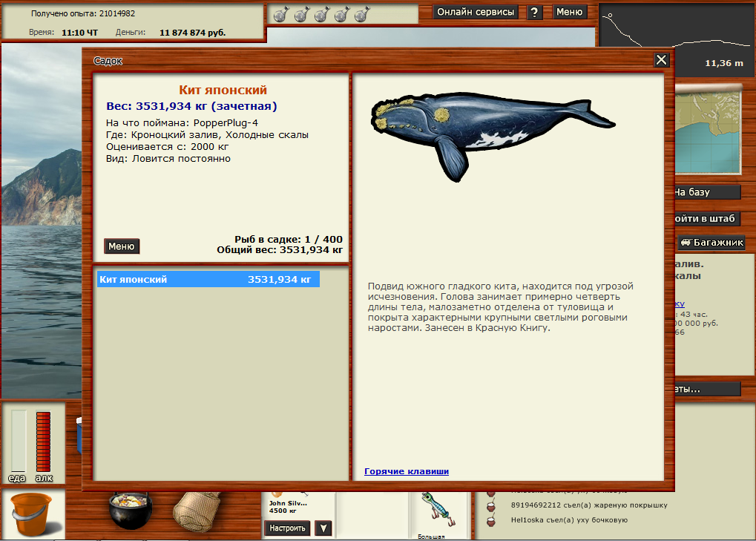Click the money value '11 874 874 руб.'

192,33
